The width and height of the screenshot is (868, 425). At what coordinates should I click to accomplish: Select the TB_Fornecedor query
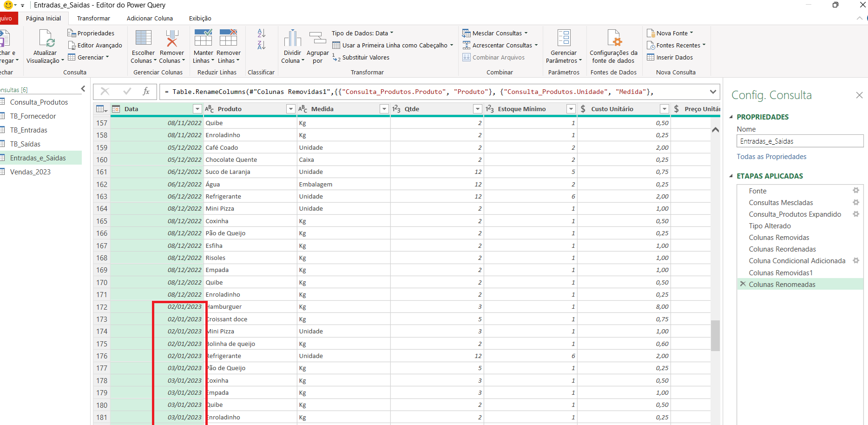[x=33, y=116]
